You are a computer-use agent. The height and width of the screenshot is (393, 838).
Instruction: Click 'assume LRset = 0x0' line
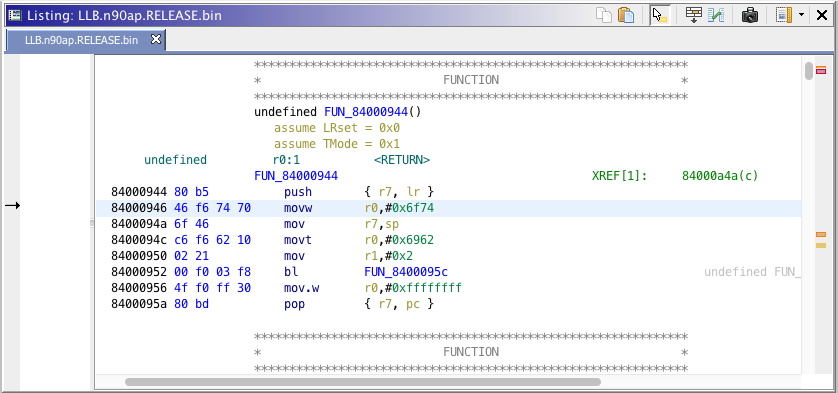[337, 128]
